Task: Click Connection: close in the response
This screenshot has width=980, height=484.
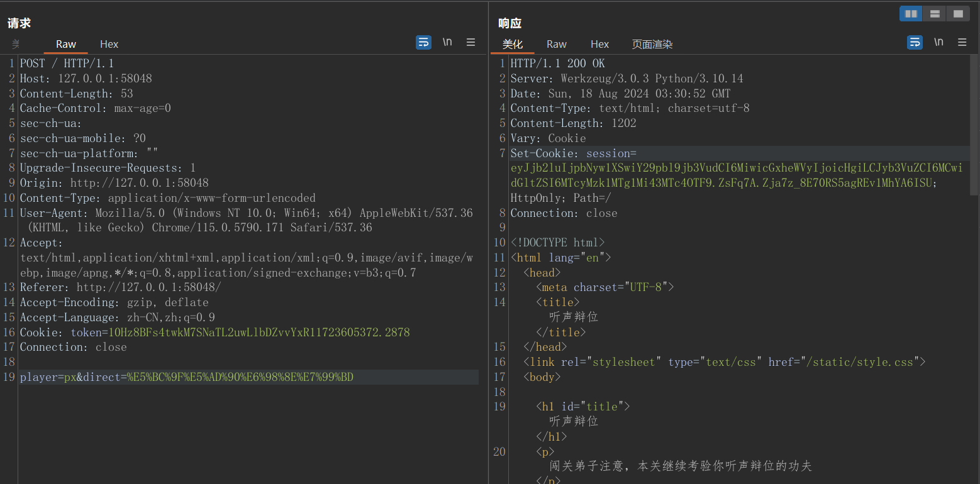Action: [x=564, y=213]
